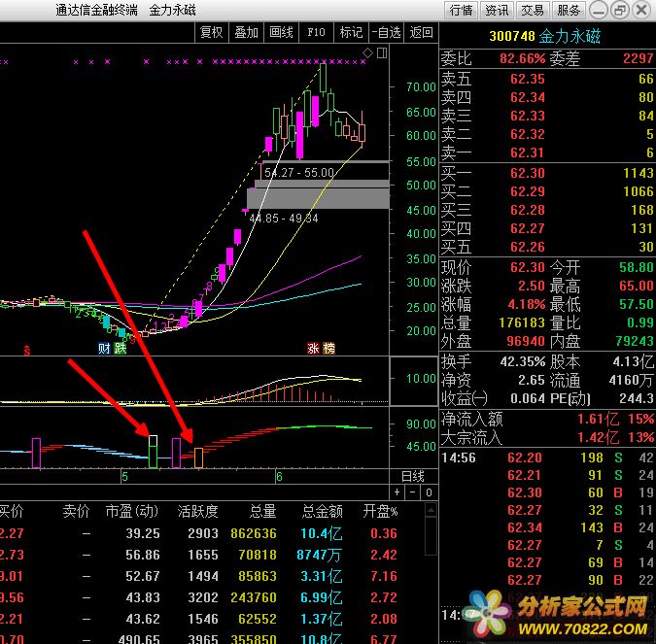Remove stock from watchlist via -自选
The image size is (656, 644).
point(386,32)
